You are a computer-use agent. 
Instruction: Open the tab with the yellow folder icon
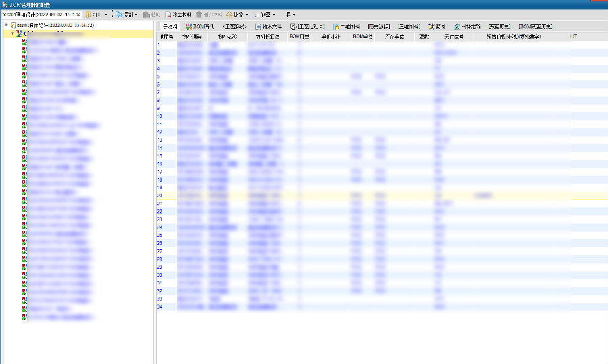[x=347, y=26]
